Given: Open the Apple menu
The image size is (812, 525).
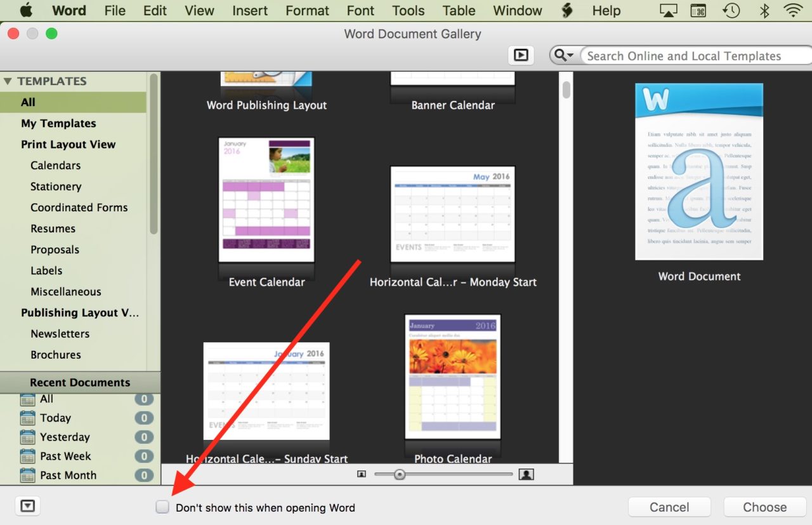Looking at the screenshot, I should (26, 10).
